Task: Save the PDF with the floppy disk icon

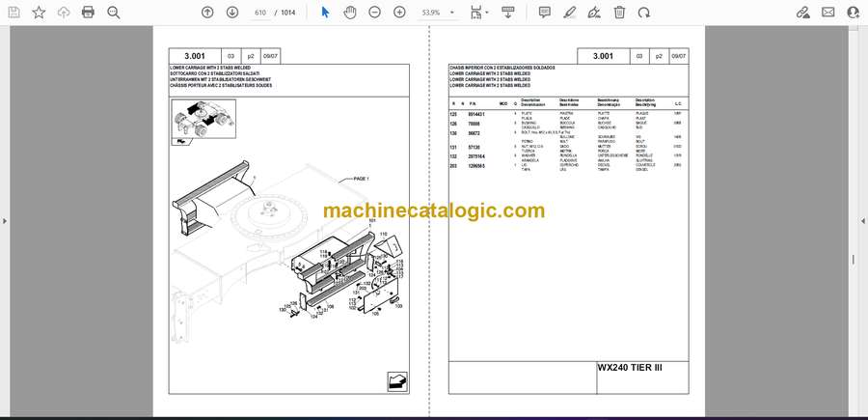Action: click(14, 13)
